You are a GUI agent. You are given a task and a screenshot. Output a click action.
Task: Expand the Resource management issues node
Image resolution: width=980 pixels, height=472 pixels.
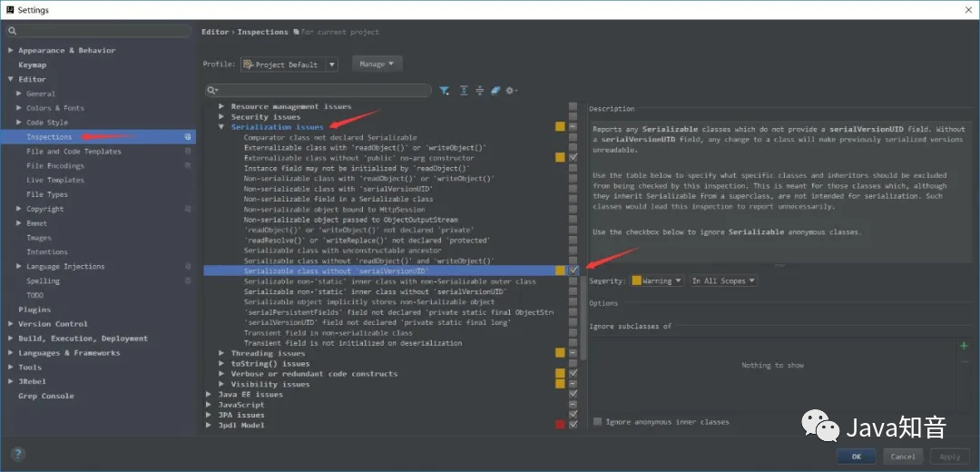coord(221,106)
